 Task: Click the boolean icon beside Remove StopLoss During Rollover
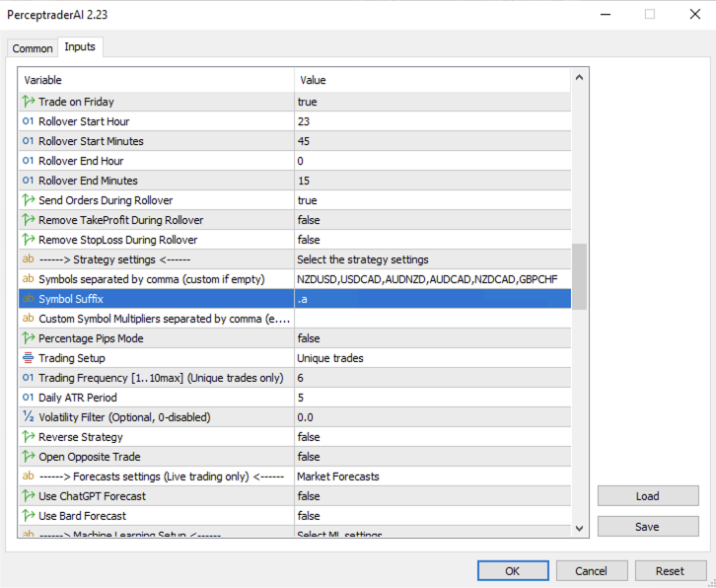coord(29,240)
